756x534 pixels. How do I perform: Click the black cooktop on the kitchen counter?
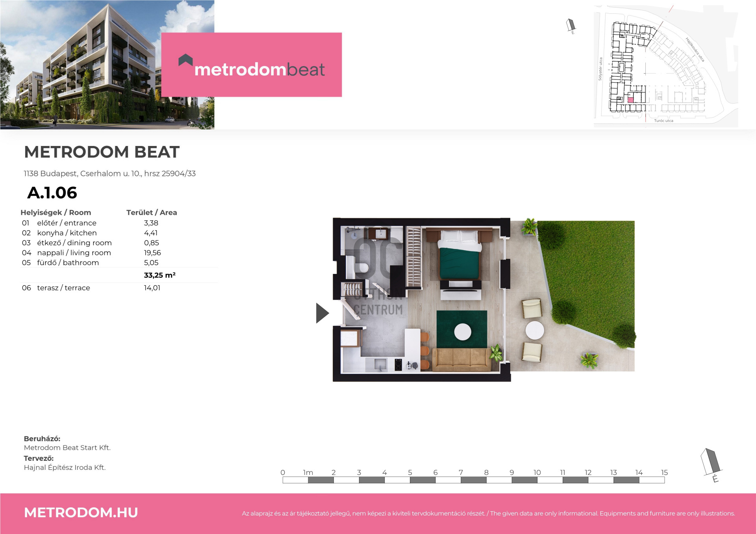pos(398,365)
